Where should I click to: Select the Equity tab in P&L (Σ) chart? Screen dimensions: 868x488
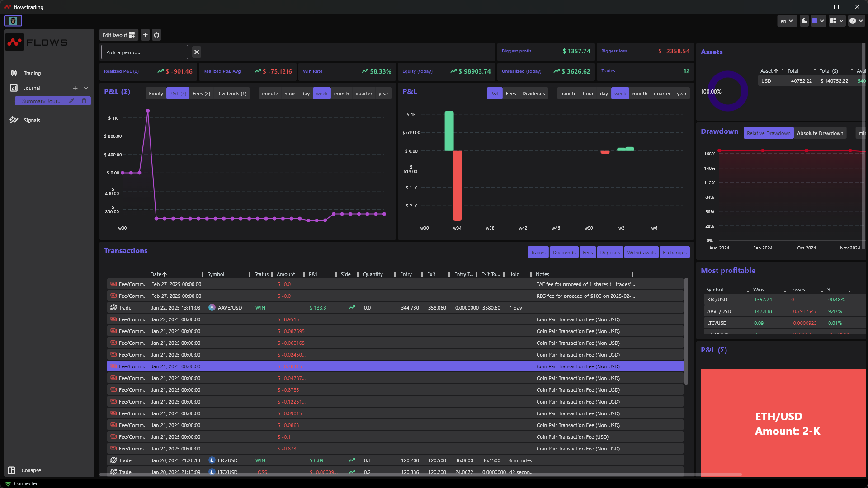[156, 94]
